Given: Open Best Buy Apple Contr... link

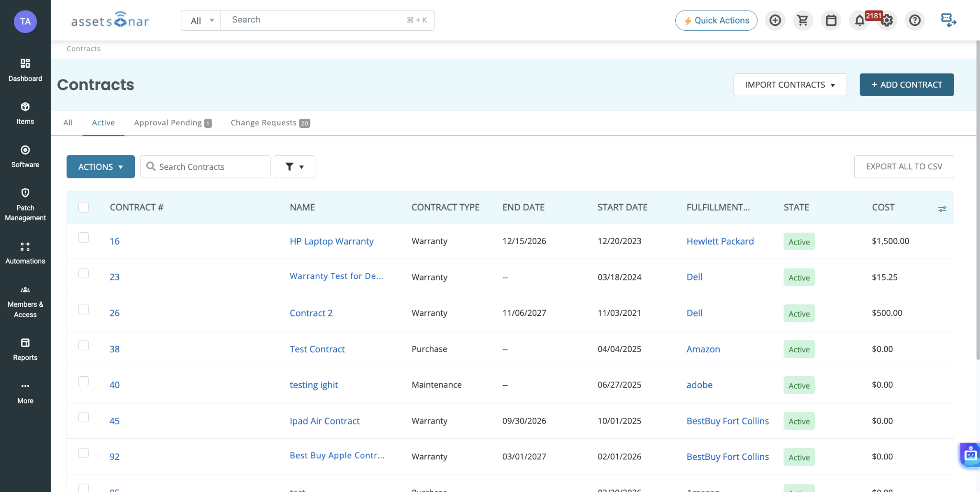Looking at the screenshot, I should tap(337, 456).
